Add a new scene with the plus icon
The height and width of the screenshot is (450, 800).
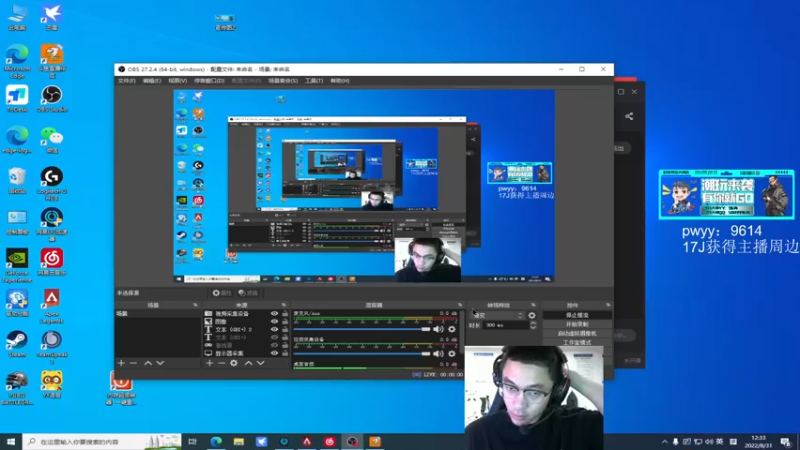click(x=121, y=363)
